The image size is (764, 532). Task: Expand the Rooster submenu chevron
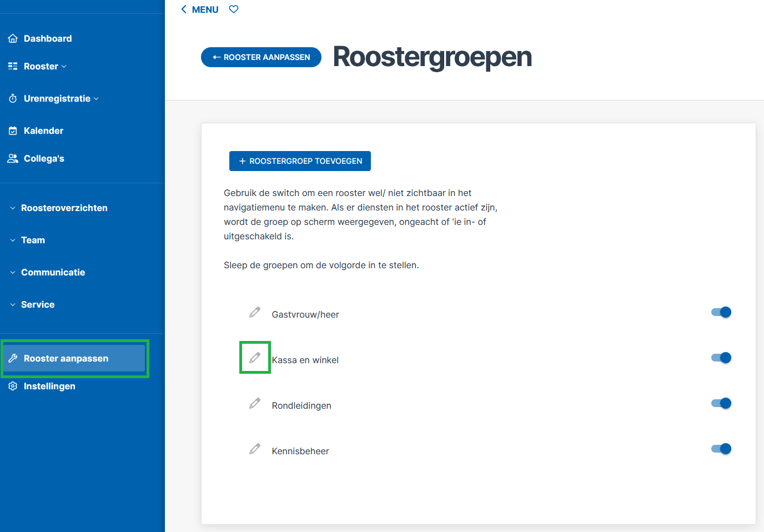coord(64,67)
